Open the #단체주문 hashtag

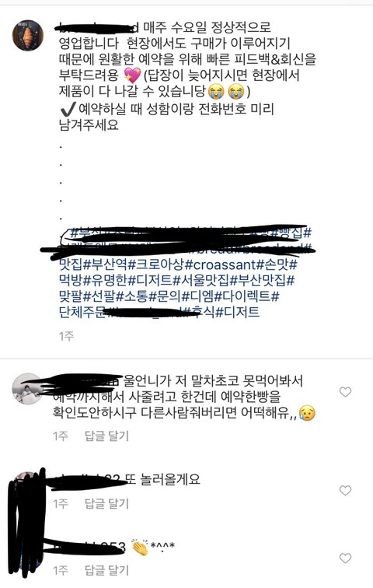(x=83, y=312)
